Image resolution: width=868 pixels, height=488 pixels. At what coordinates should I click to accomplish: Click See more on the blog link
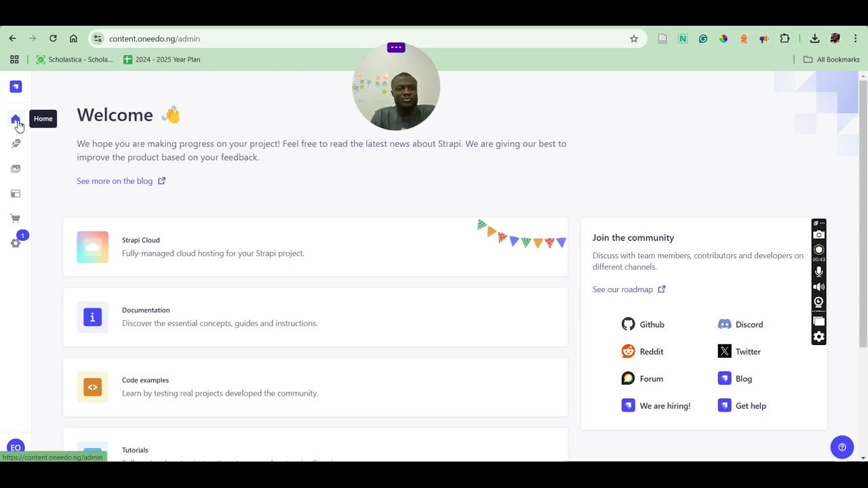pos(121,181)
